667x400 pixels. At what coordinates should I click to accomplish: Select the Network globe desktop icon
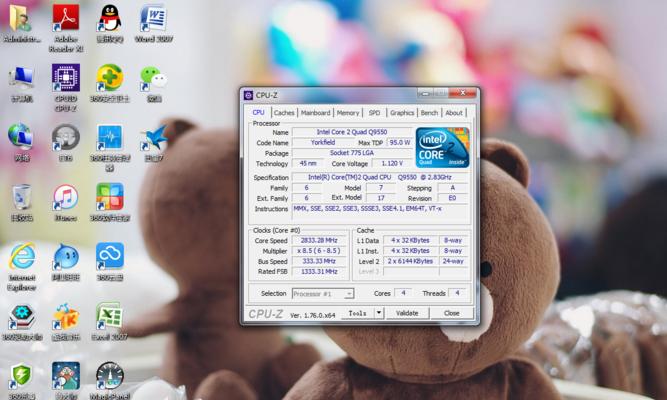pos(20,137)
